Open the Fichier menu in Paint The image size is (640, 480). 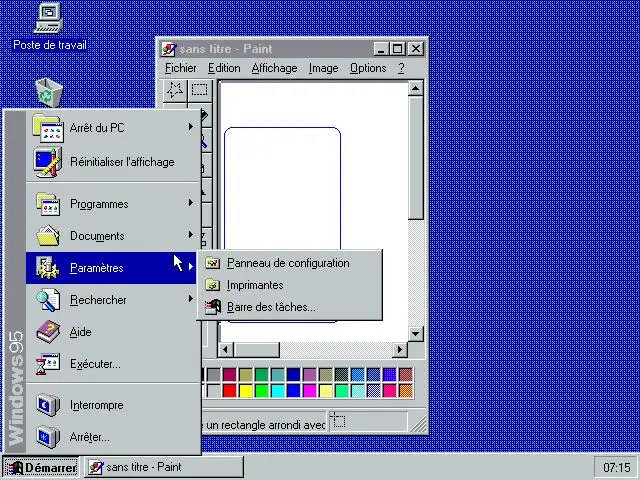180,68
